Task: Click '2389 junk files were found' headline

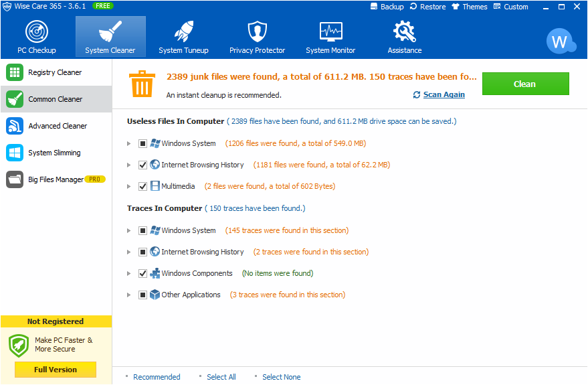Action: click(321, 76)
